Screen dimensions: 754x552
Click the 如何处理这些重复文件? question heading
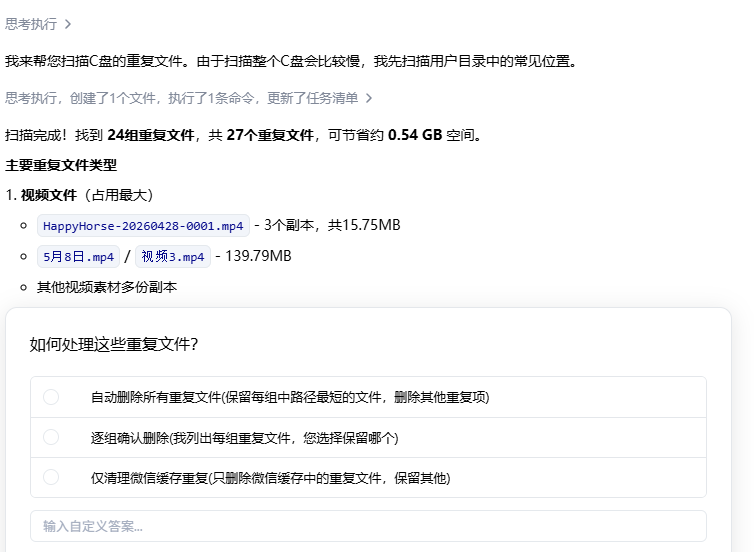113,344
